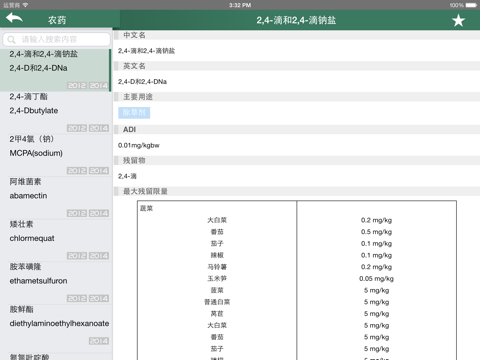Click the 最大残留限量 section header
The width and height of the screenshot is (480, 360).
point(146,191)
